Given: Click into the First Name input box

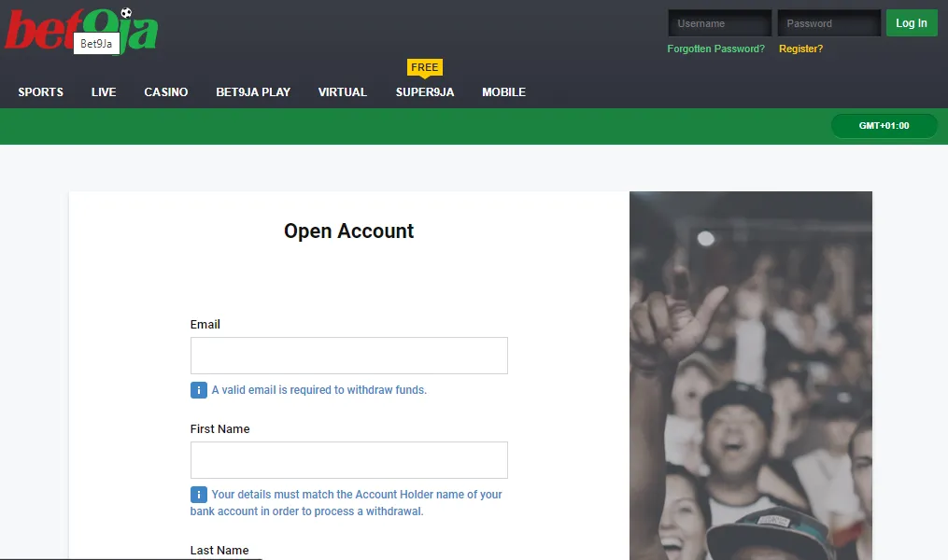Looking at the screenshot, I should click(349, 460).
